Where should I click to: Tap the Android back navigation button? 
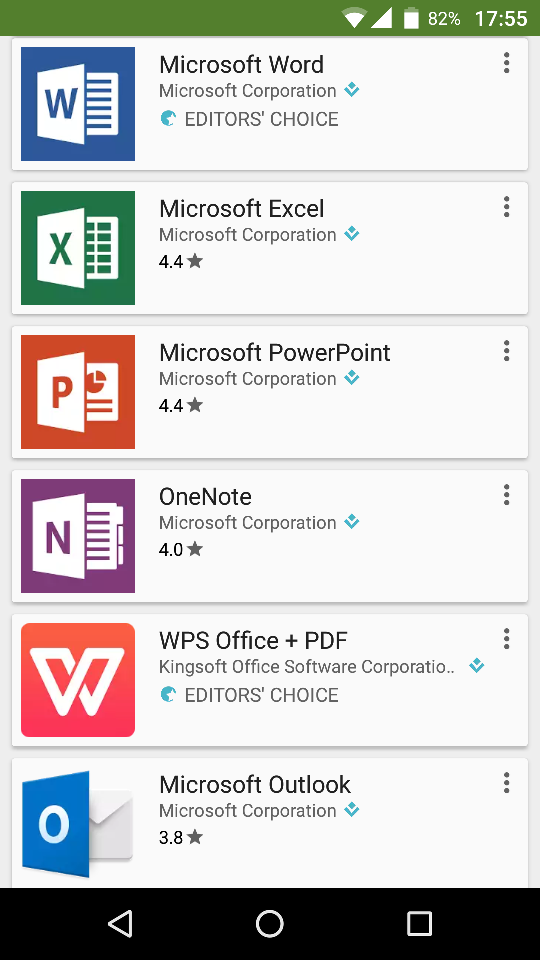[120, 923]
